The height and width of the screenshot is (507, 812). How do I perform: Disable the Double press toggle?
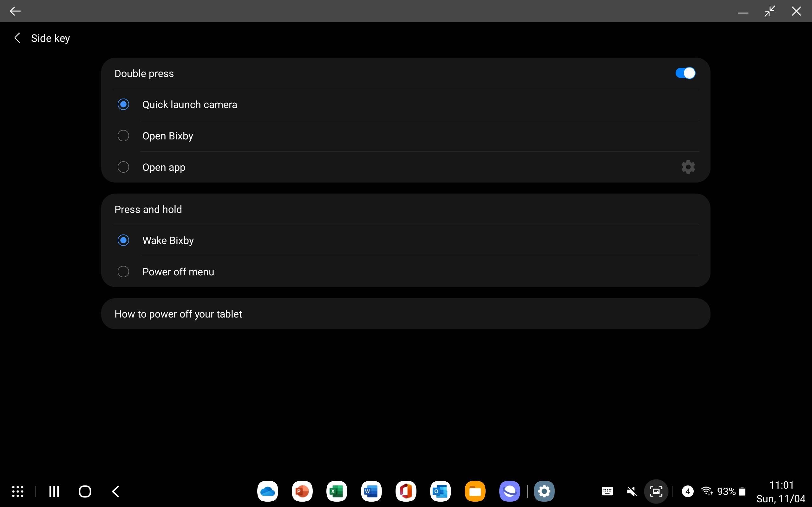(684, 73)
